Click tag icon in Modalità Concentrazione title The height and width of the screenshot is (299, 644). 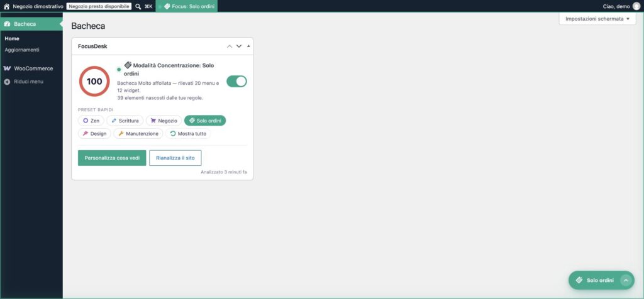pos(128,65)
